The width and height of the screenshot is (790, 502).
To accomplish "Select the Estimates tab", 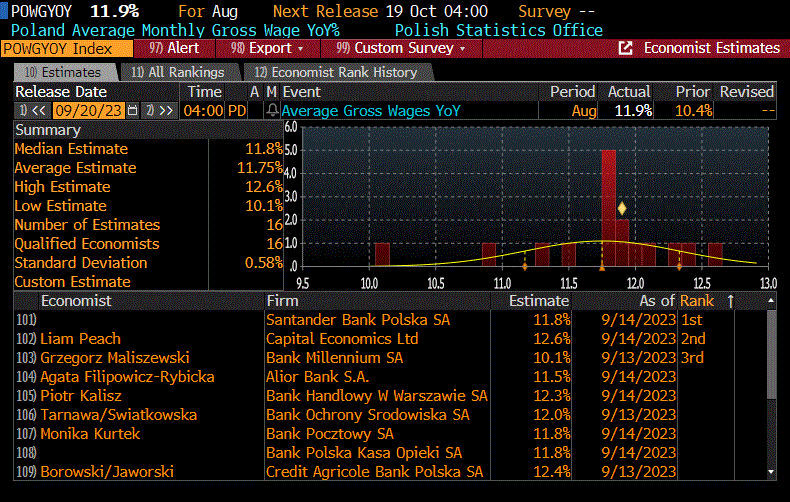I will (x=64, y=73).
